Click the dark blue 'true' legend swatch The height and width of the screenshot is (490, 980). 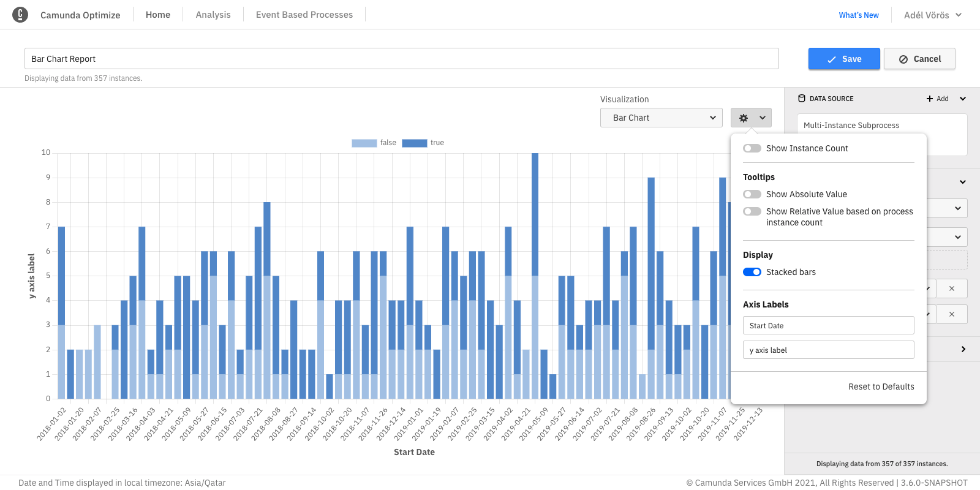[x=414, y=143]
